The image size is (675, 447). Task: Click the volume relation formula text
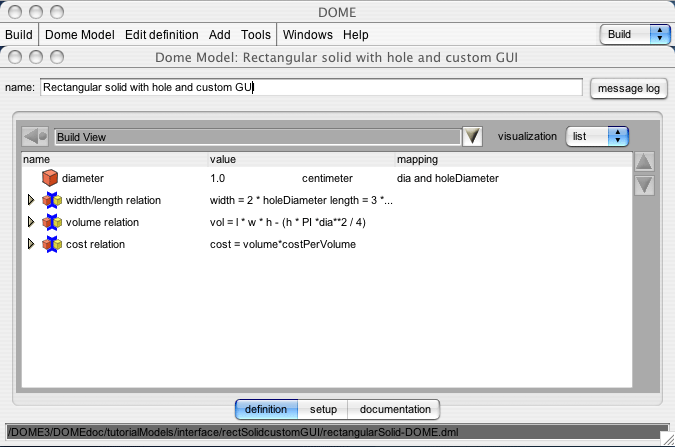pos(288,222)
